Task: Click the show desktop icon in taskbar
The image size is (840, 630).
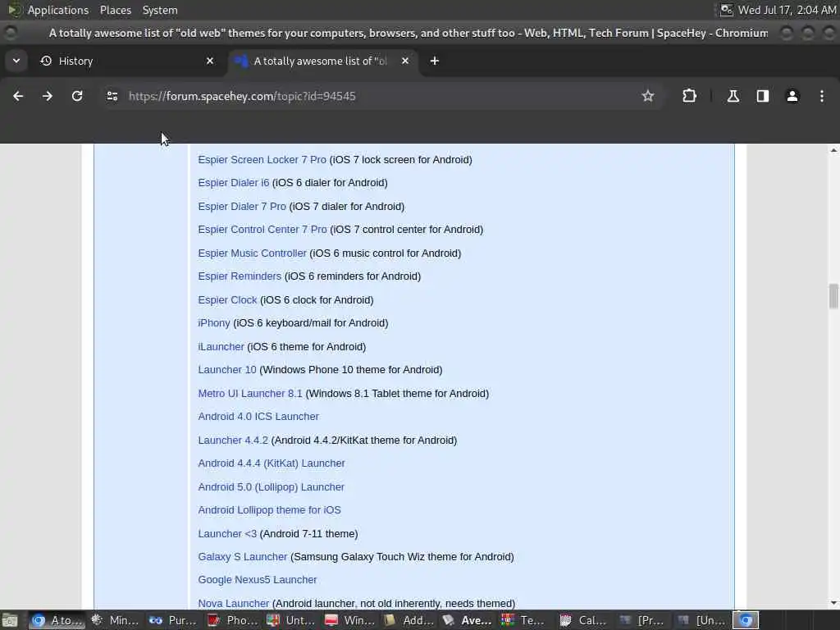Action: pos(10,620)
